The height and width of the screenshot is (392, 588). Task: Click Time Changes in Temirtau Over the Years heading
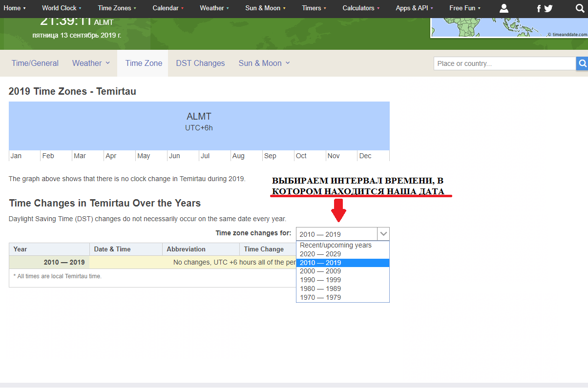click(105, 203)
